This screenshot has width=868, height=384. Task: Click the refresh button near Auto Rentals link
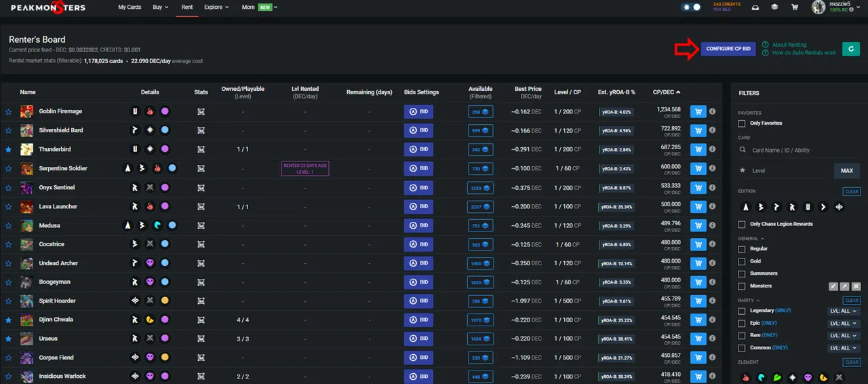pos(850,49)
